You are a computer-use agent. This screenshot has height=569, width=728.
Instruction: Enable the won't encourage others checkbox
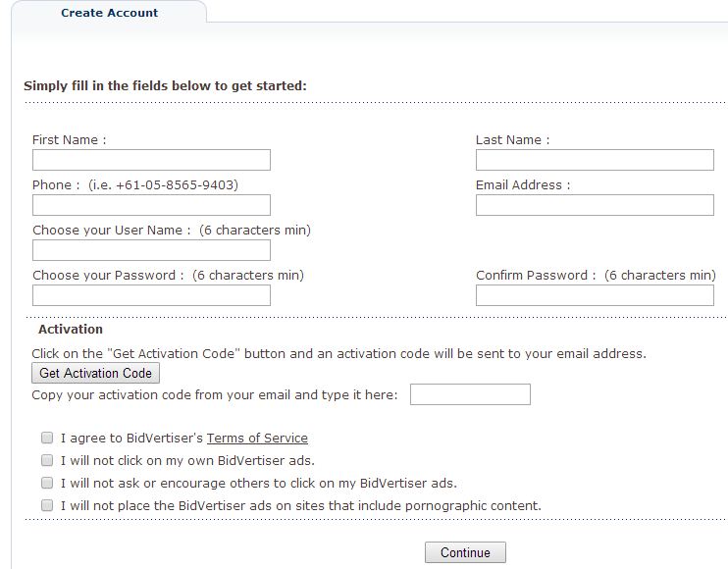(47, 483)
